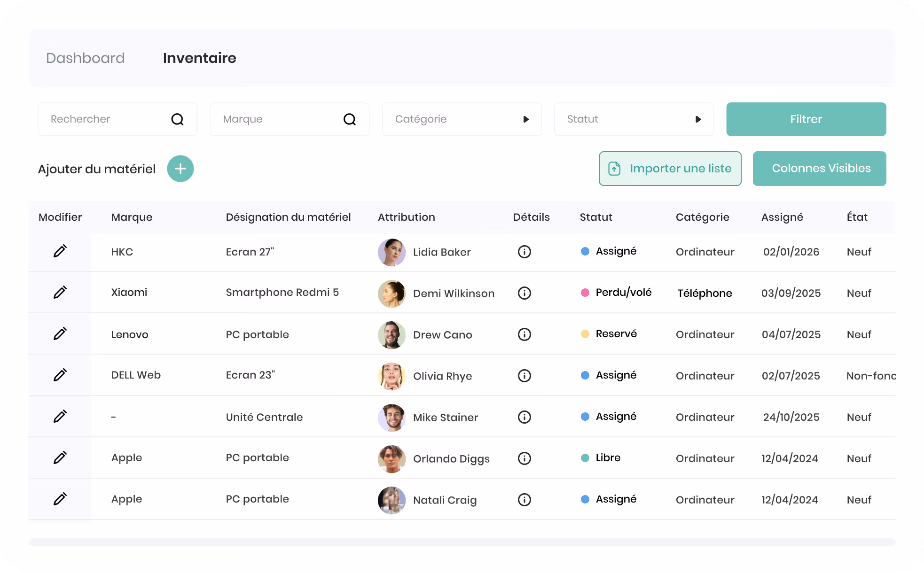This screenshot has height=573, width=924.
Task: Click the plus button to add matériel
Action: coord(180,169)
